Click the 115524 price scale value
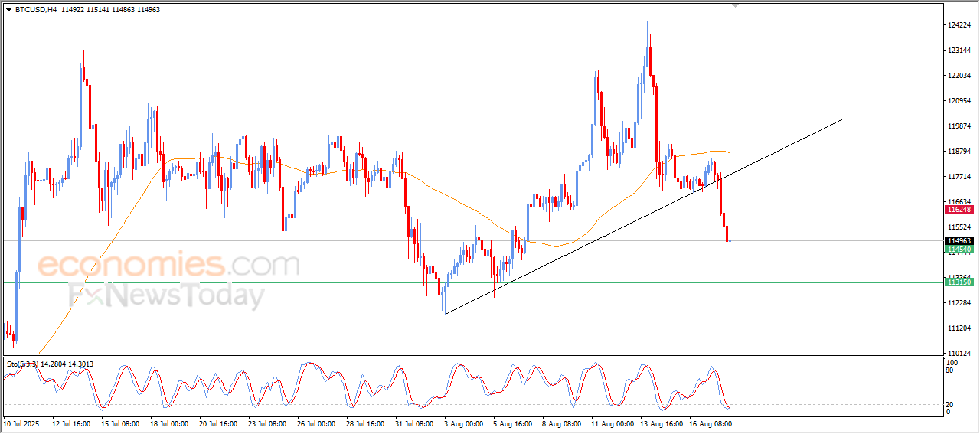 point(960,227)
